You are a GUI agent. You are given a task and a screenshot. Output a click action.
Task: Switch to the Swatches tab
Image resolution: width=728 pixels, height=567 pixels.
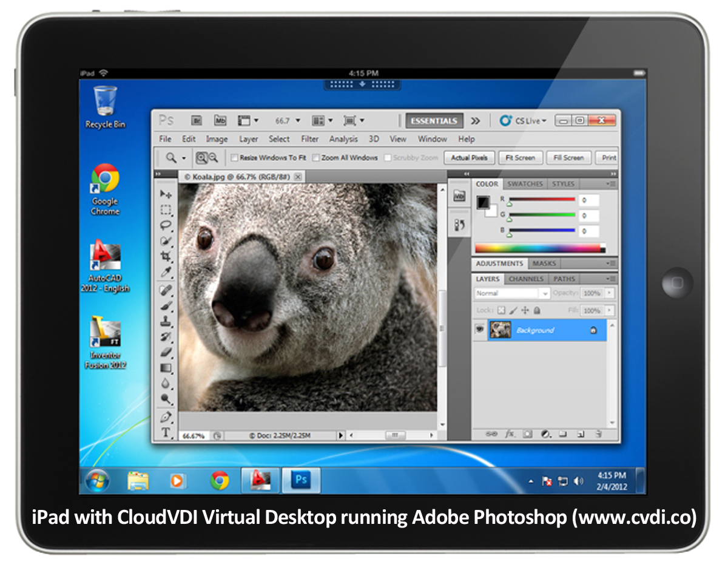(525, 184)
